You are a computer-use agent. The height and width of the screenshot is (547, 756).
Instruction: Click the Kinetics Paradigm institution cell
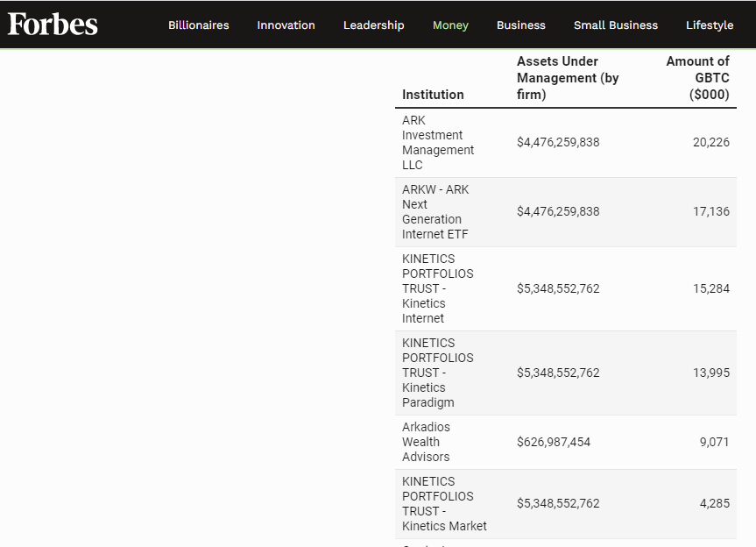(x=438, y=373)
